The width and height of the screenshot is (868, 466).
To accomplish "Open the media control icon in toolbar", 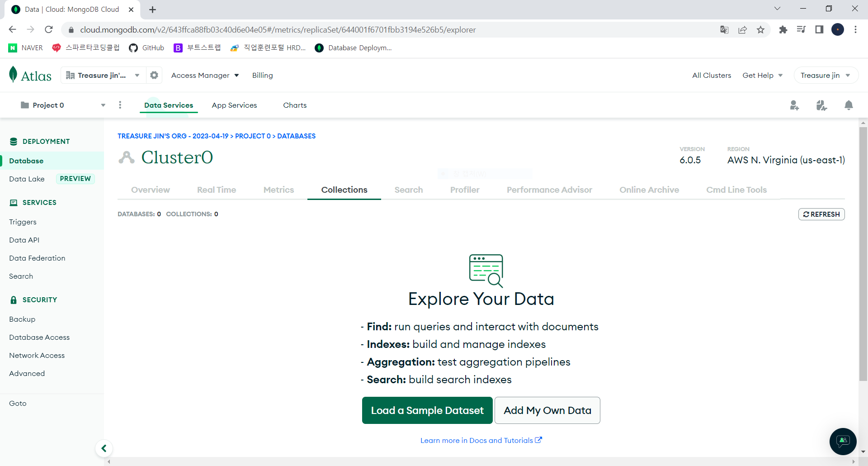I will pos(801,30).
